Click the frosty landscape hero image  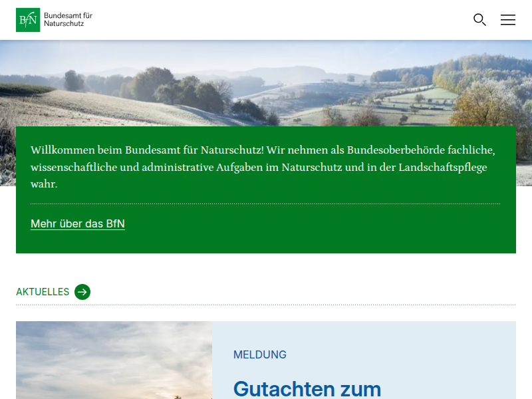266,83
